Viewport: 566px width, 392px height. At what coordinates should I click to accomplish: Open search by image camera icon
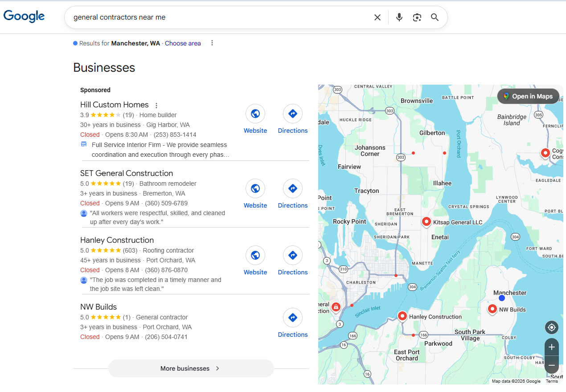point(417,17)
